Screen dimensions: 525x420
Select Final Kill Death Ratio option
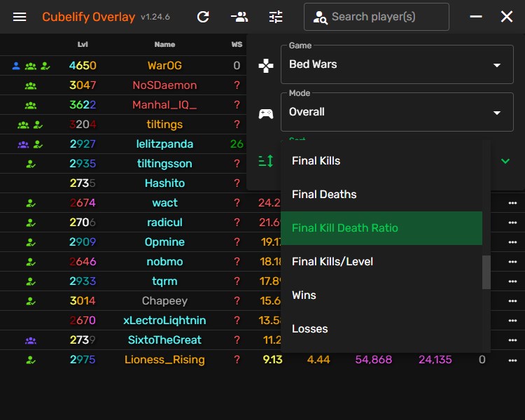[381, 228]
